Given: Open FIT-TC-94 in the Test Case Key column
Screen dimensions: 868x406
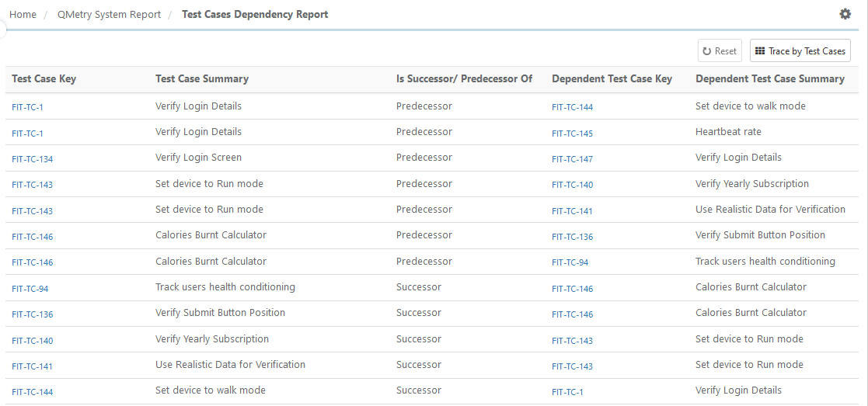Looking at the screenshot, I should coord(30,289).
